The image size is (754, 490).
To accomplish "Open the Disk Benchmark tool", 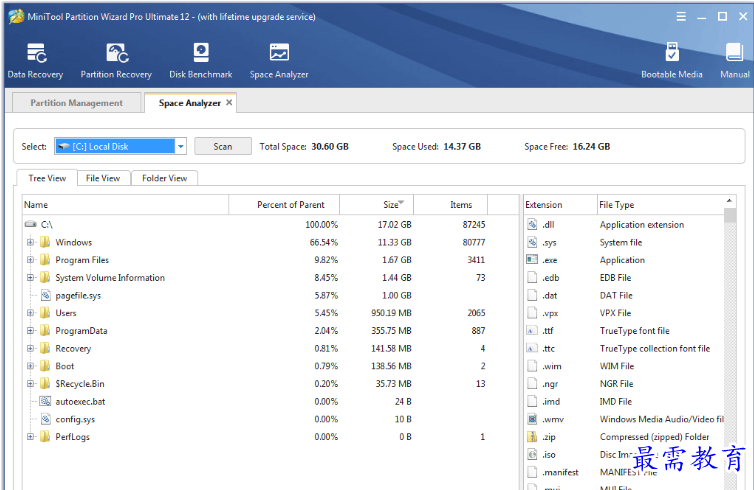I will coord(201,61).
